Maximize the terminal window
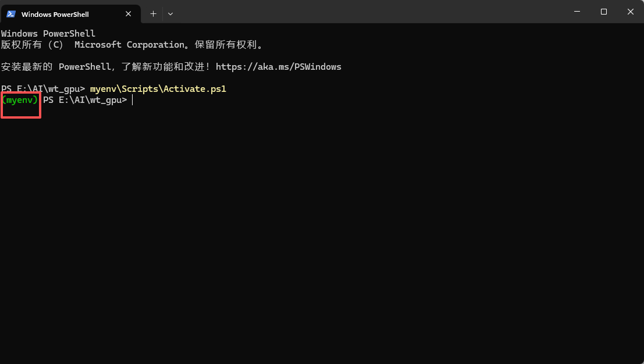 604,12
